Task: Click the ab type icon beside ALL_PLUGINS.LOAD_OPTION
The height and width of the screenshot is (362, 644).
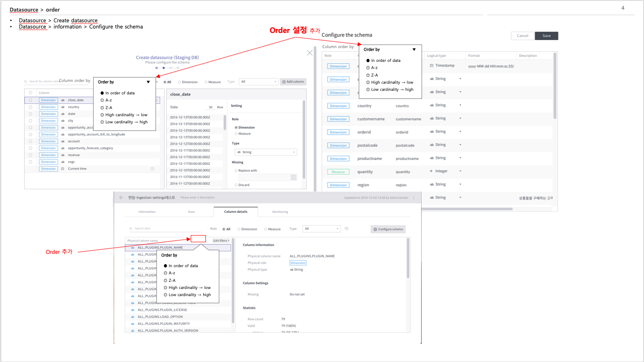Action: coord(133,317)
